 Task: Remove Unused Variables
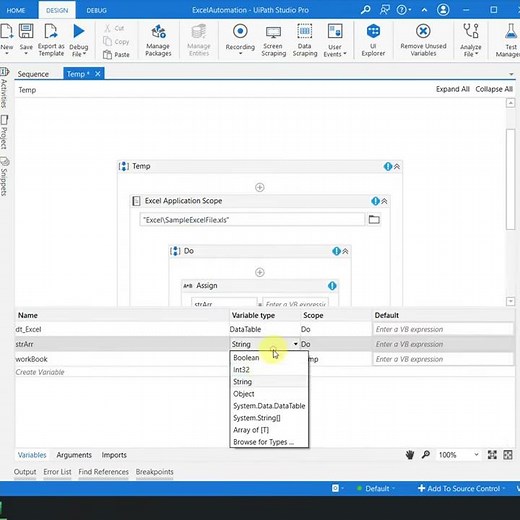coord(423,40)
